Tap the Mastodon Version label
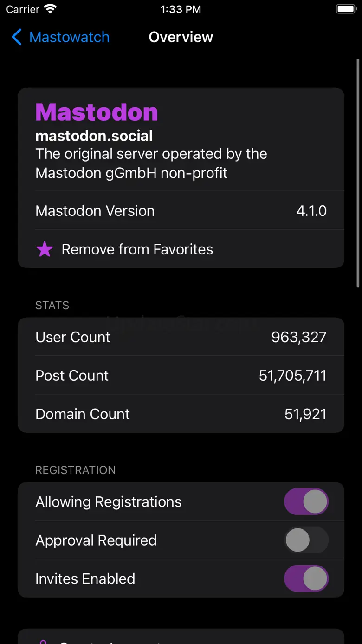Screen dimensions: 362x644 point(95,211)
